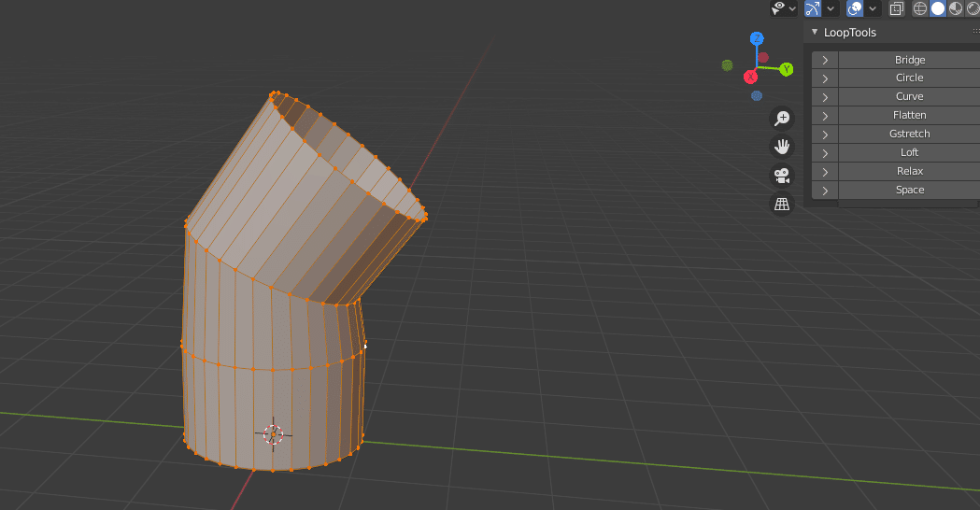Click the dim red negative X gizmo ball
Screen dimensions: 980x510
(x=763, y=58)
